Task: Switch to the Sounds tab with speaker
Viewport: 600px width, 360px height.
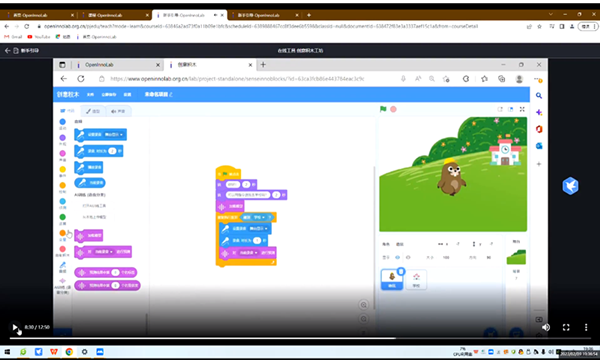Action: [x=118, y=111]
